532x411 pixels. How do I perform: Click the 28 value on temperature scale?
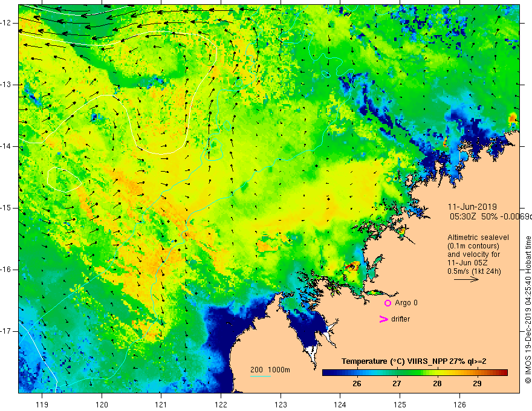click(437, 384)
